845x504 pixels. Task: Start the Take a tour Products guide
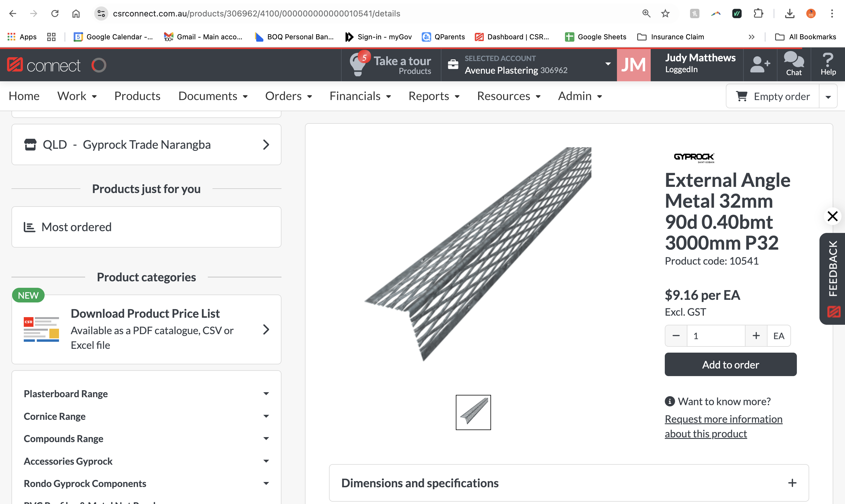tap(391, 65)
